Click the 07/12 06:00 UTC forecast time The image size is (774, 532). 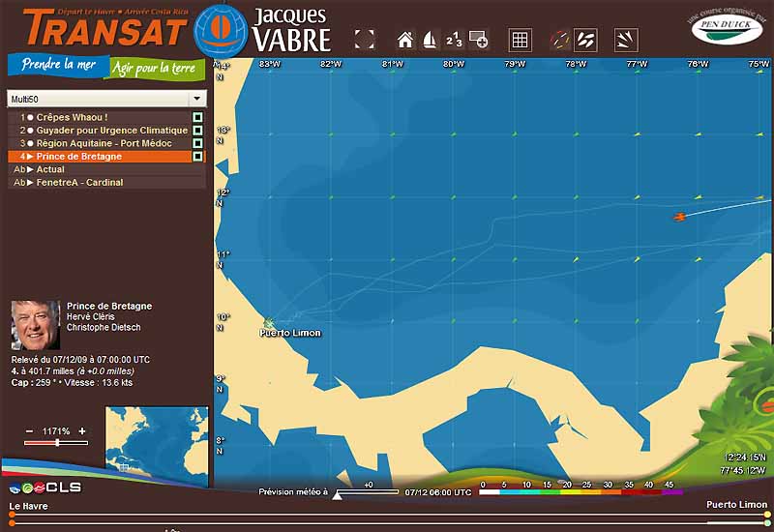tap(438, 492)
